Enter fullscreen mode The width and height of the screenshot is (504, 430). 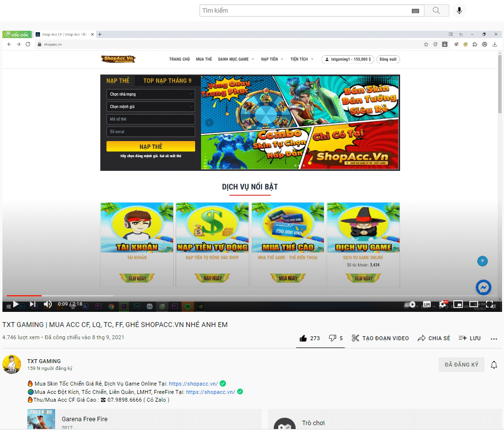point(489,304)
